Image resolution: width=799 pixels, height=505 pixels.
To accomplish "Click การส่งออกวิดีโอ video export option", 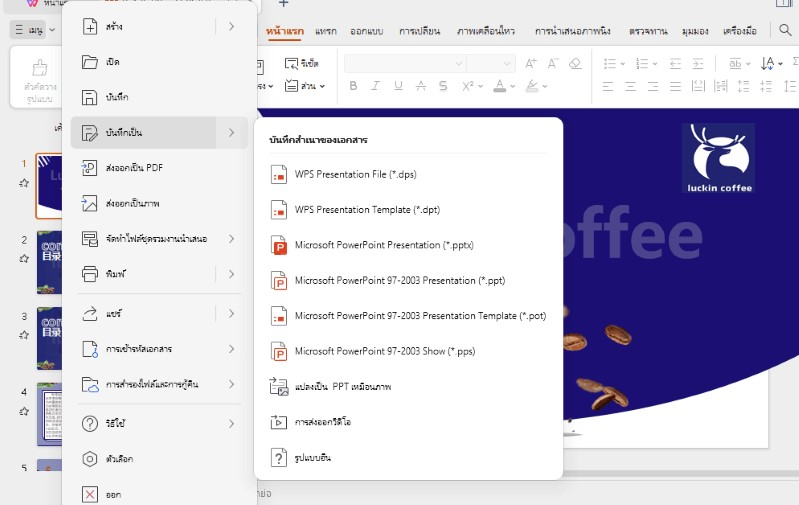I will 409,422.
